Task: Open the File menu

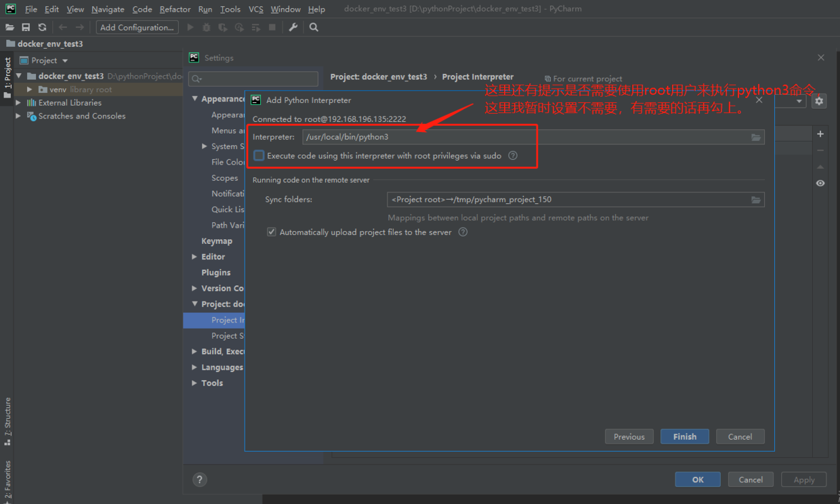Action: 30,9
